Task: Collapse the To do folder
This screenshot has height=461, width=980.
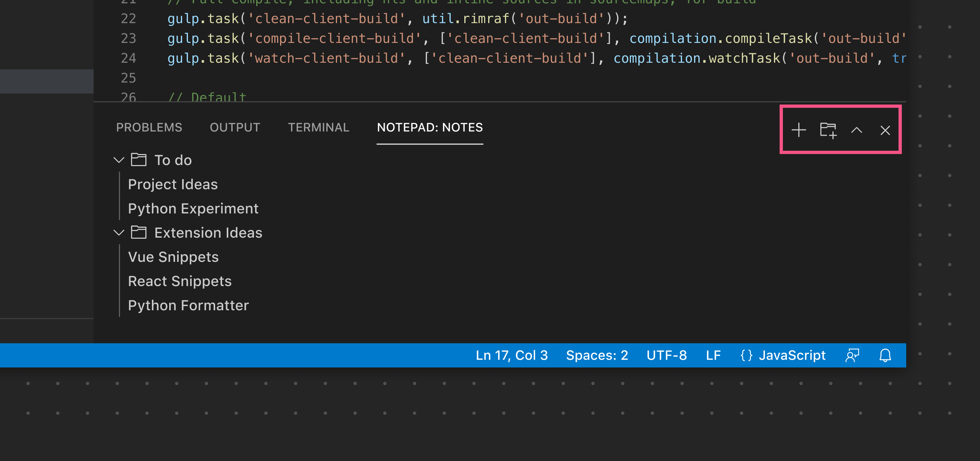Action: tap(119, 160)
